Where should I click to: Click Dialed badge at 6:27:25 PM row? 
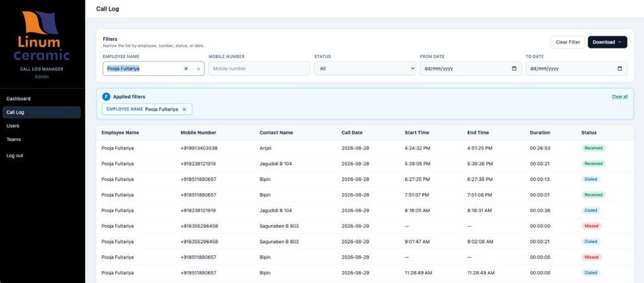coord(591,179)
